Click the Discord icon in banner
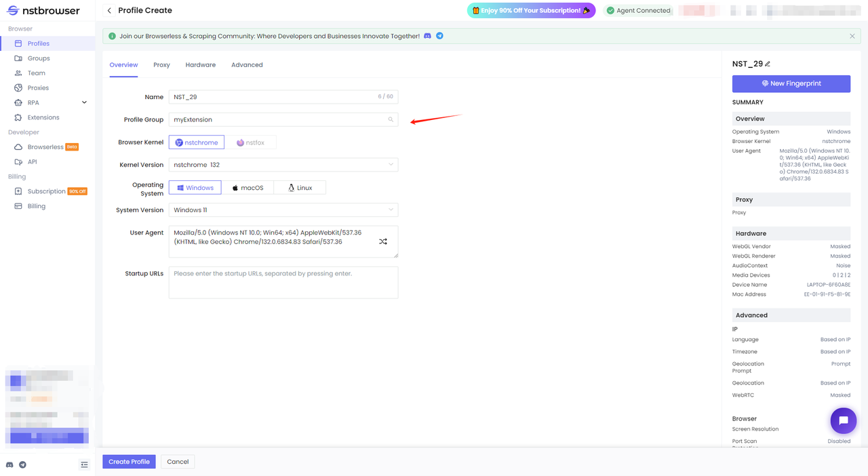The width and height of the screenshot is (868, 476). pyautogui.click(x=427, y=36)
